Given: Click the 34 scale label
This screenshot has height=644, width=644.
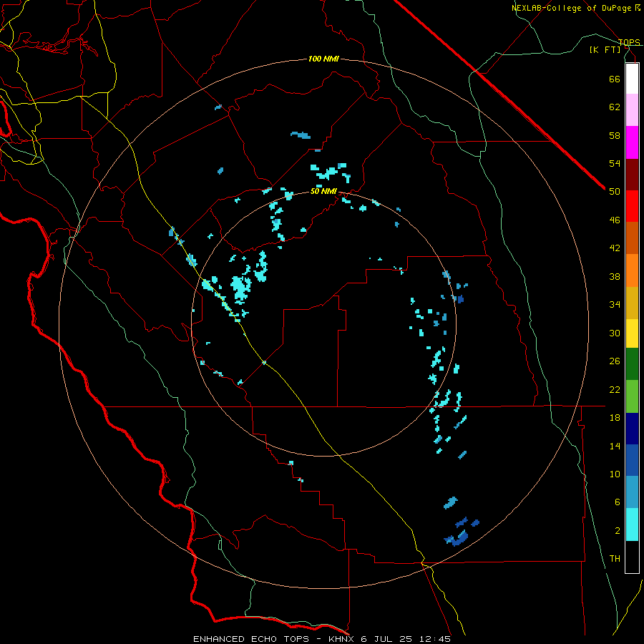Looking at the screenshot, I should tap(615, 305).
